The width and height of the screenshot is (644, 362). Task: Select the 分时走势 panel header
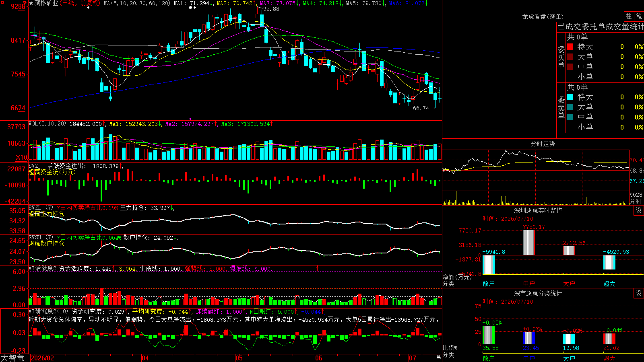543,144
